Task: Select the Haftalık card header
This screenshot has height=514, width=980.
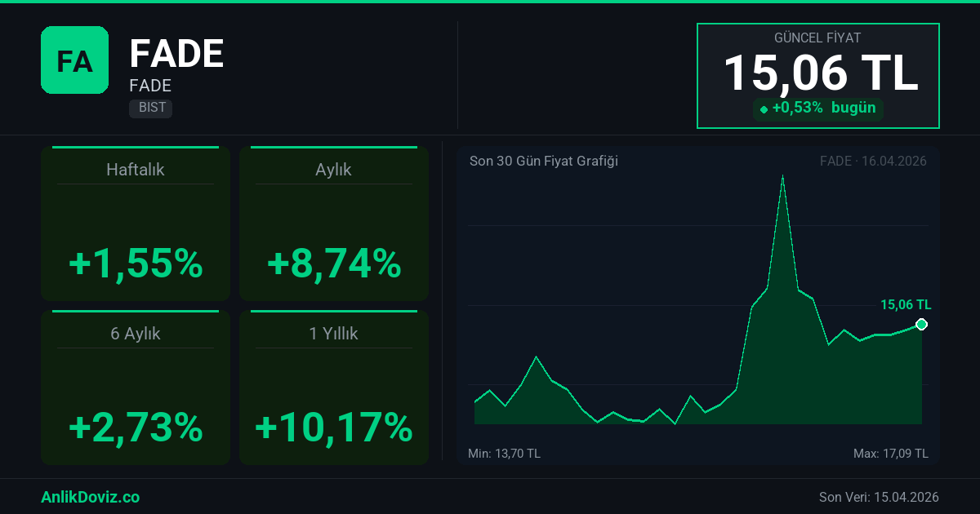Action: pos(136,170)
